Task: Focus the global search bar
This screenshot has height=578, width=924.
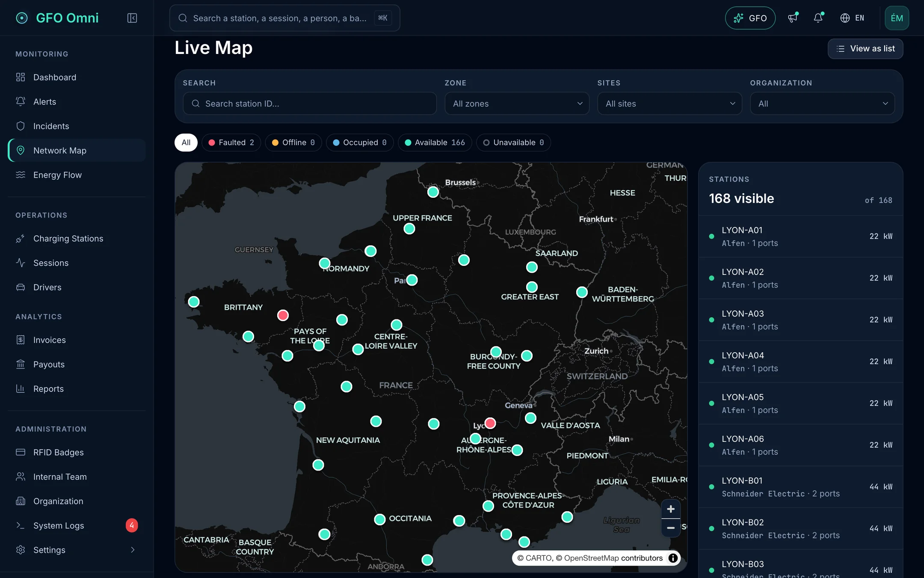Action: (x=285, y=18)
